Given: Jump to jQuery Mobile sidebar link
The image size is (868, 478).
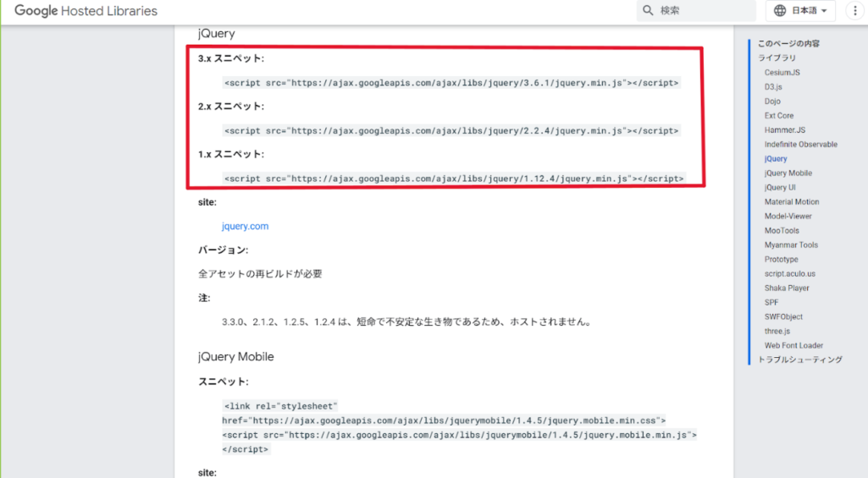Looking at the screenshot, I should click(788, 173).
